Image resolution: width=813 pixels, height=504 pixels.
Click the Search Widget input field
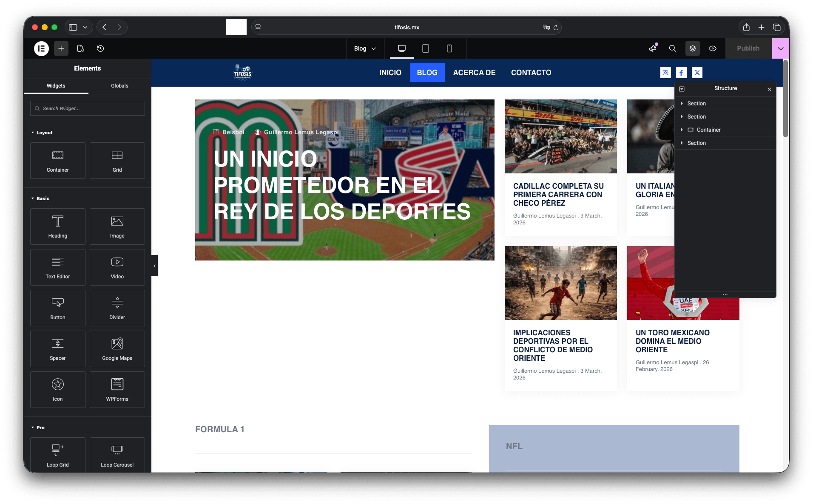click(x=88, y=108)
